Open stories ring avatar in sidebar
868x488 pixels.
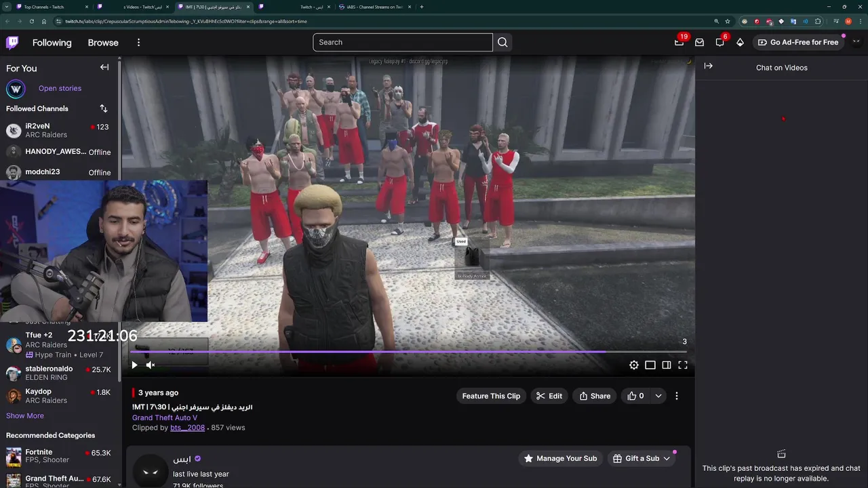tap(16, 89)
